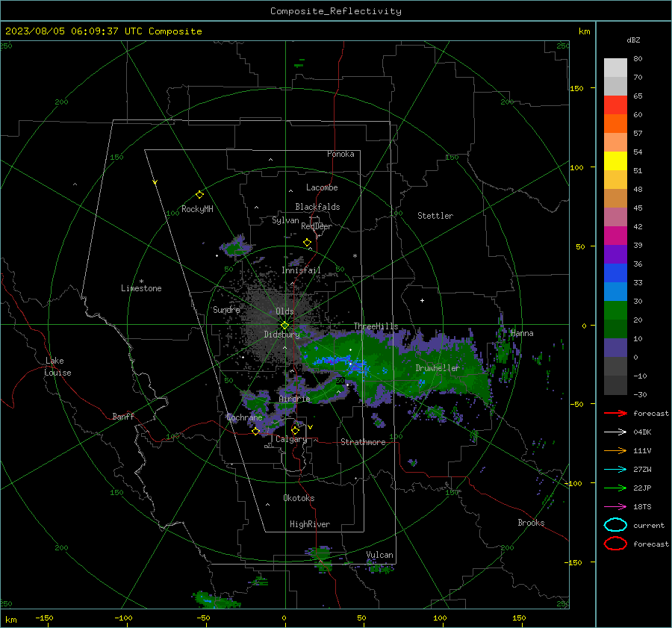This screenshot has width=672, height=628.
Task: Click the HighRiver label
Action: (310, 524)
